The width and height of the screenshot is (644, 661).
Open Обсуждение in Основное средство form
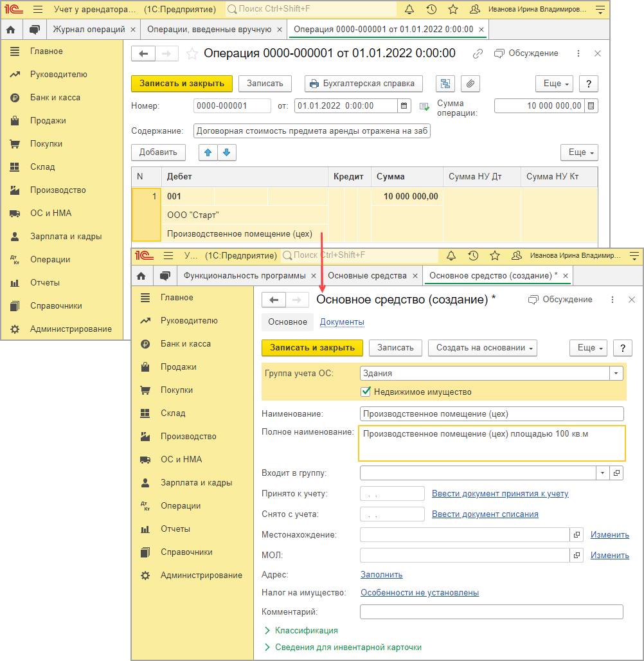click(560, 300)
